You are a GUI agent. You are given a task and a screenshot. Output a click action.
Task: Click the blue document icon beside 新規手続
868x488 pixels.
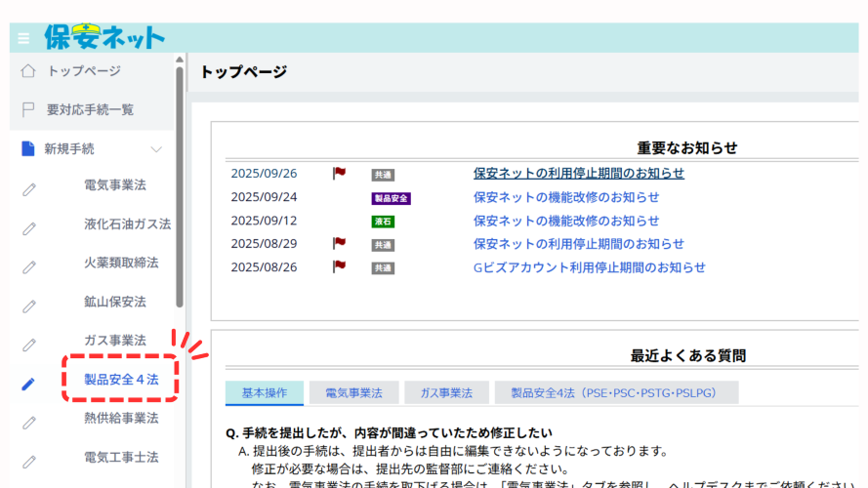coord(28,149)
